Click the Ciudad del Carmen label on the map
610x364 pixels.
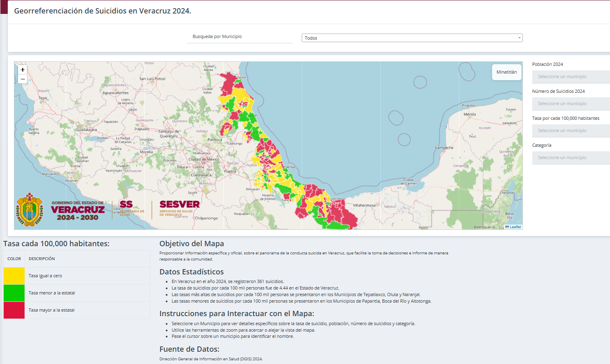[x=409, y=182]
